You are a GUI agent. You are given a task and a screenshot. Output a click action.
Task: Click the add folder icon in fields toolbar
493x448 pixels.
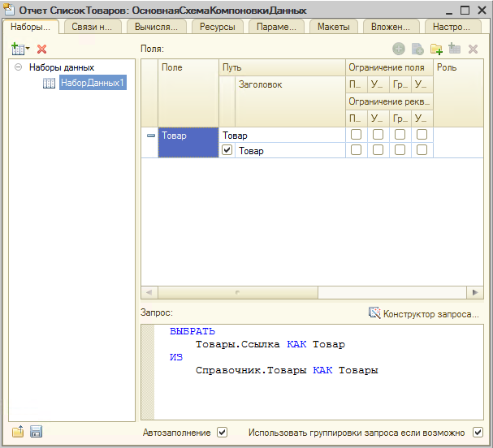tap(436, 50)
